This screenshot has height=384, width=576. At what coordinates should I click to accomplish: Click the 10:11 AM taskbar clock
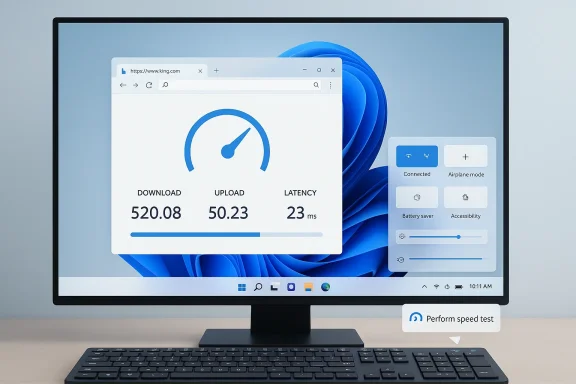pyautogui.click(x=480, y=286)
